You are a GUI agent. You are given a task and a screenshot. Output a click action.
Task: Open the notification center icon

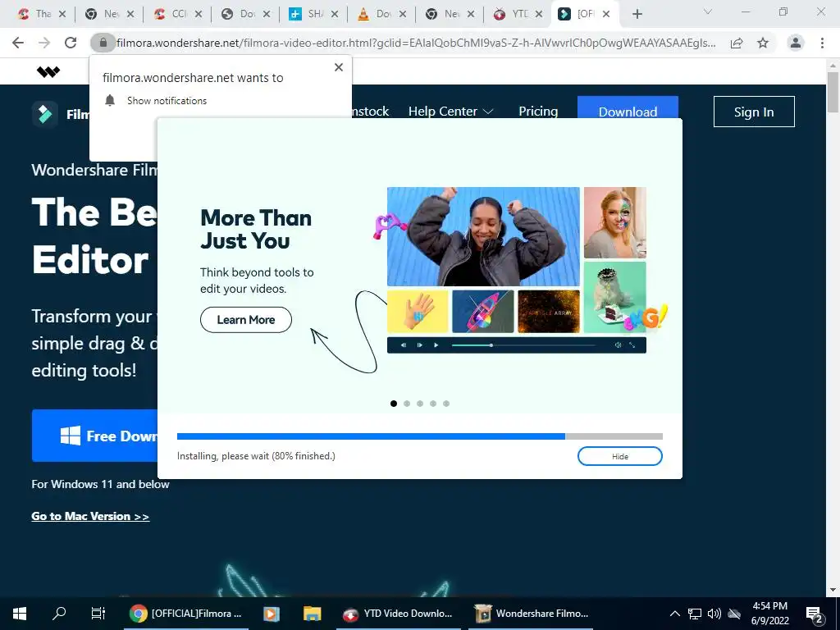[815, 614]
